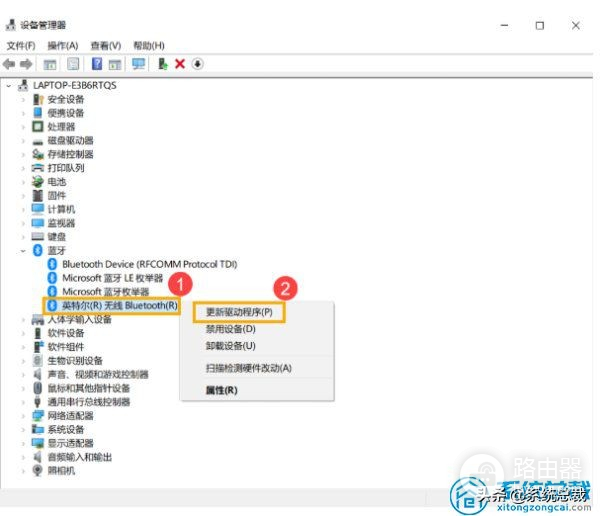
Task: Click the Forward arrow toolbar icon
Action: click(x=26, y=64)
